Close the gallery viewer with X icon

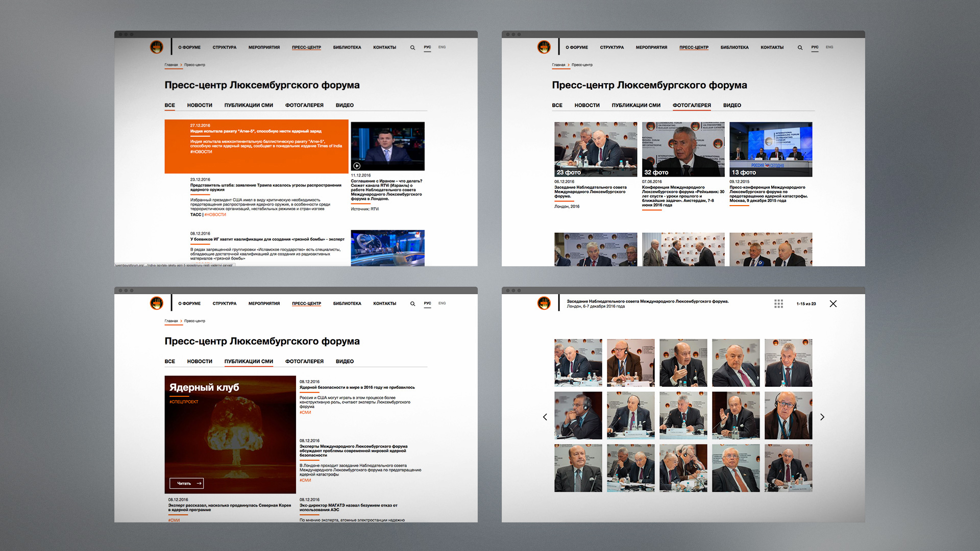833,304
